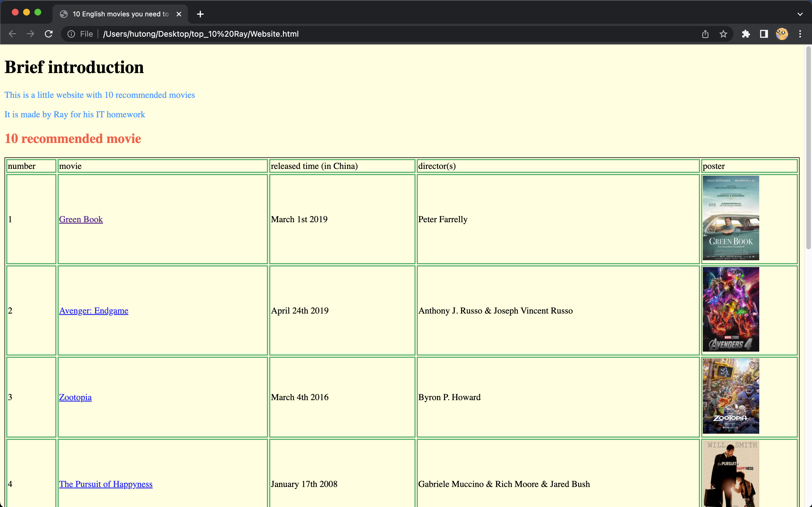Open the Avenger: Endgame link
The height and width of the screenshot is (507, 812).
coord(94,311)
